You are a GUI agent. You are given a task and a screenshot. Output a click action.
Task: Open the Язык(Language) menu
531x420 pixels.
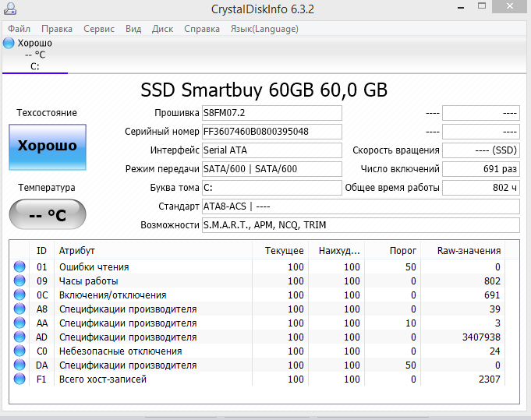[x=264, y=29]
